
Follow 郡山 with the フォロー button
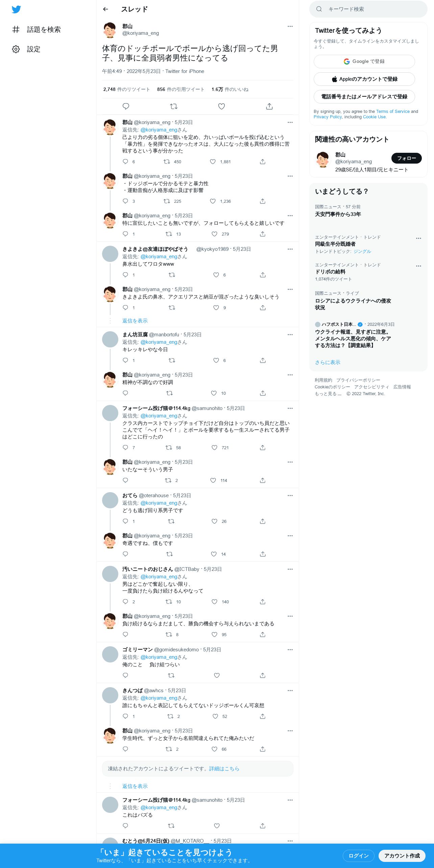pos(407,158)
